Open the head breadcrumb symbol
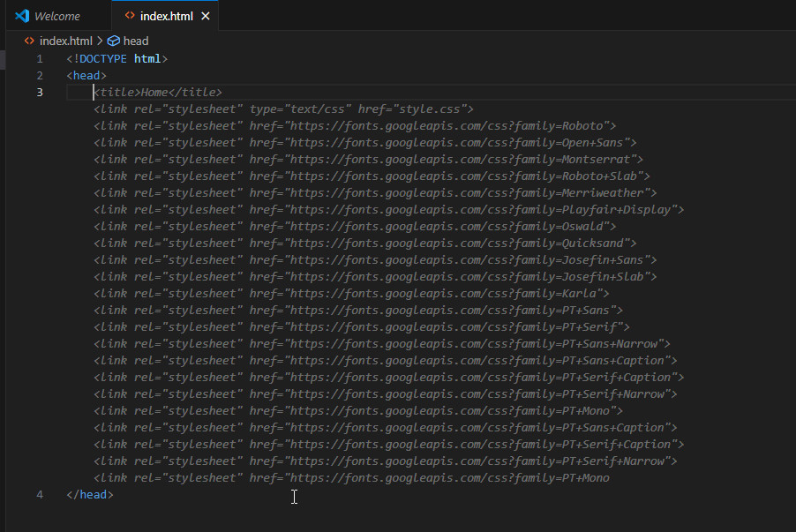Screen dimensions: 796x532 pos(136,41)
